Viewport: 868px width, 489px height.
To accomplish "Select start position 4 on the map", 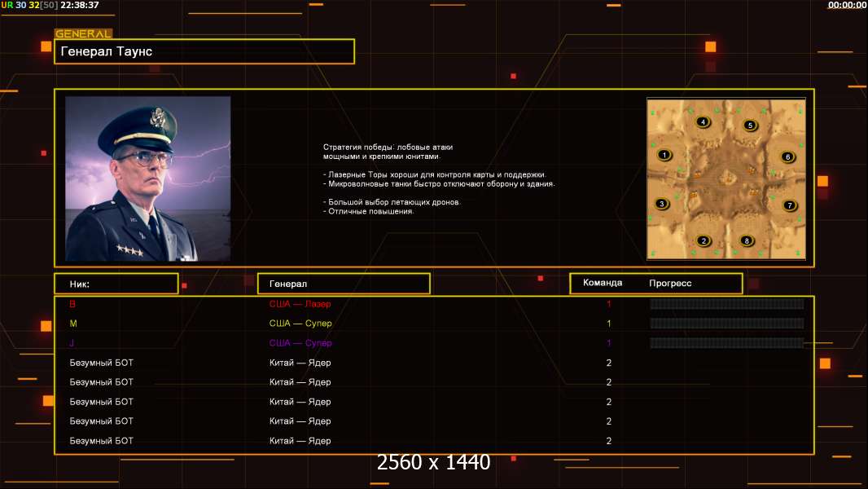I will (x=703, y=121).
